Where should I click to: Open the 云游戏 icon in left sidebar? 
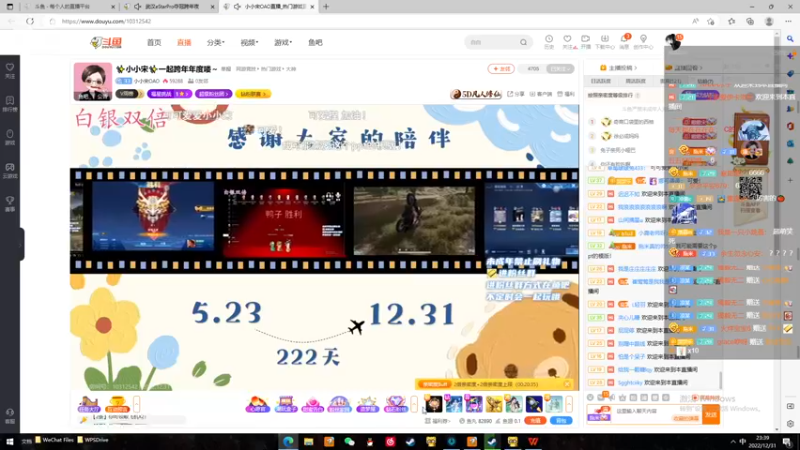pyautogui.click(x=10, y=170)
